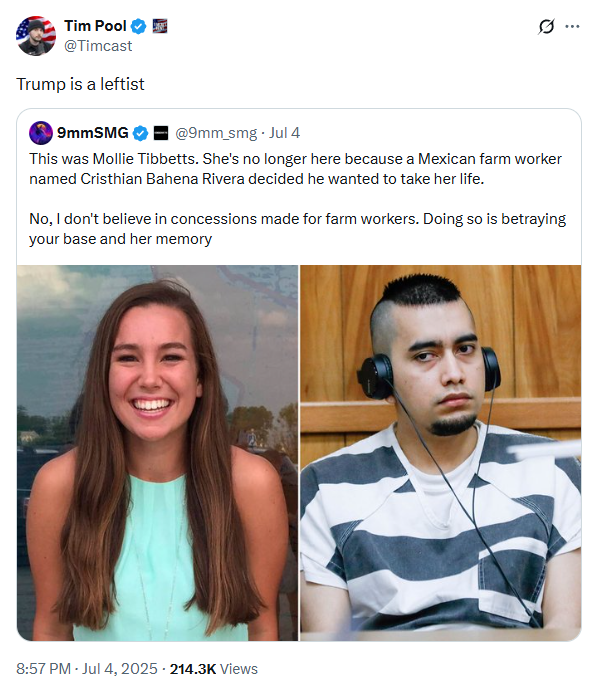
Task: Click the 8:57 PM · Jul 4, 2025 timestamp
Action: point(87,669)
